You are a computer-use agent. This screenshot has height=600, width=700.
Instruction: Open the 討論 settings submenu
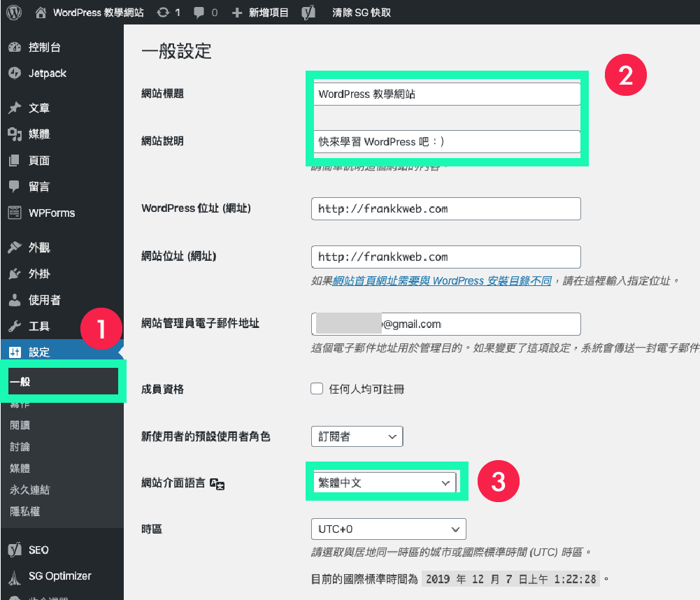[x=20, y=447]
